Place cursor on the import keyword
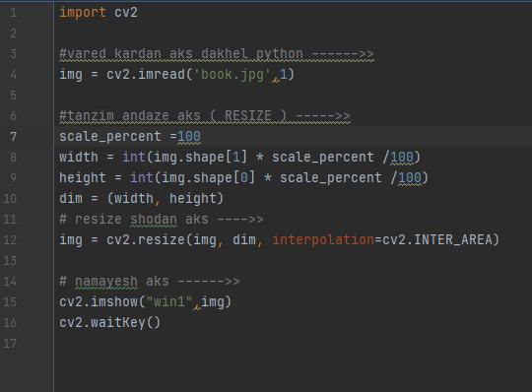 click(x=83, y=13)
